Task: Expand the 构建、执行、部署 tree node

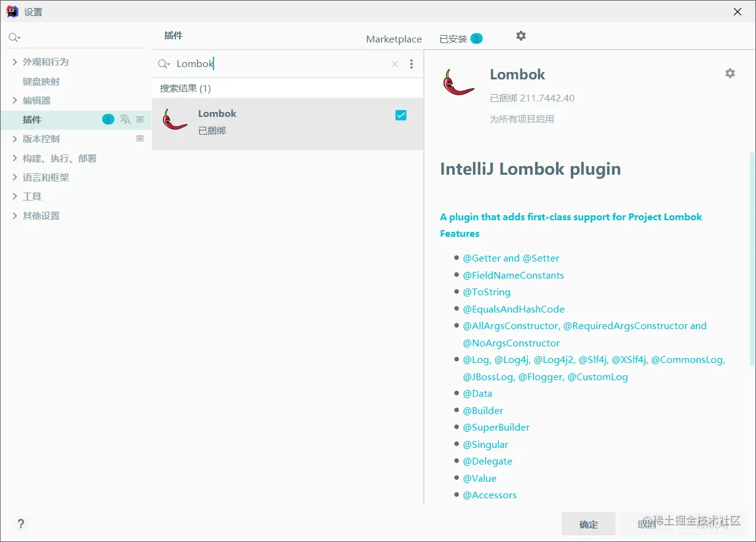Action: click(x=15, y=158)
